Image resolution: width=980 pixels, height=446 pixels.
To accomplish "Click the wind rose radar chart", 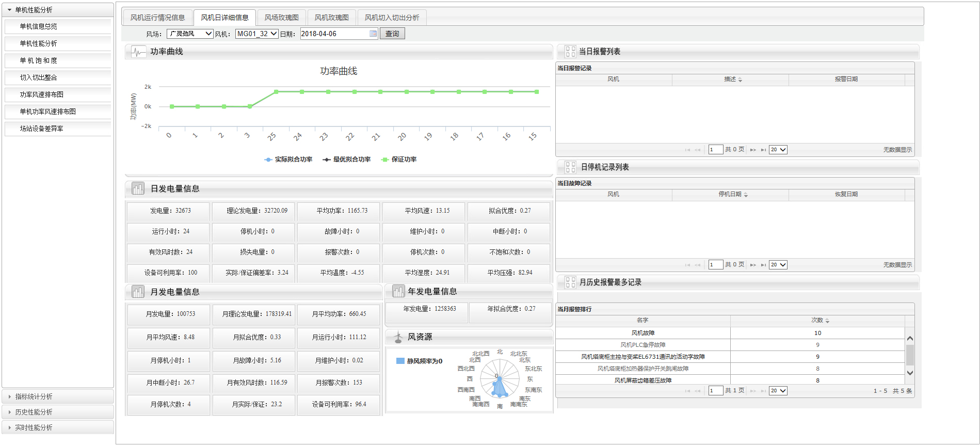I will pos(500,379).
